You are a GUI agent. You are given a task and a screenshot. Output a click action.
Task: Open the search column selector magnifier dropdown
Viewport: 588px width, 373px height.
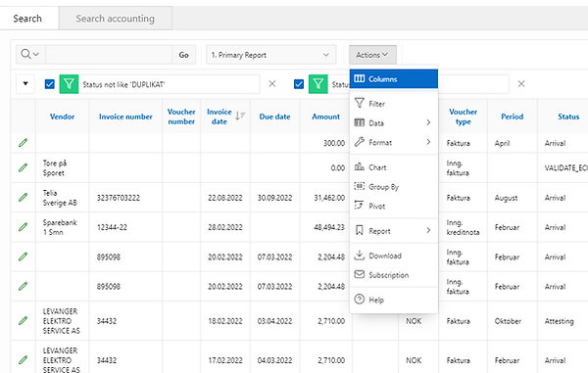pos(30,55)
